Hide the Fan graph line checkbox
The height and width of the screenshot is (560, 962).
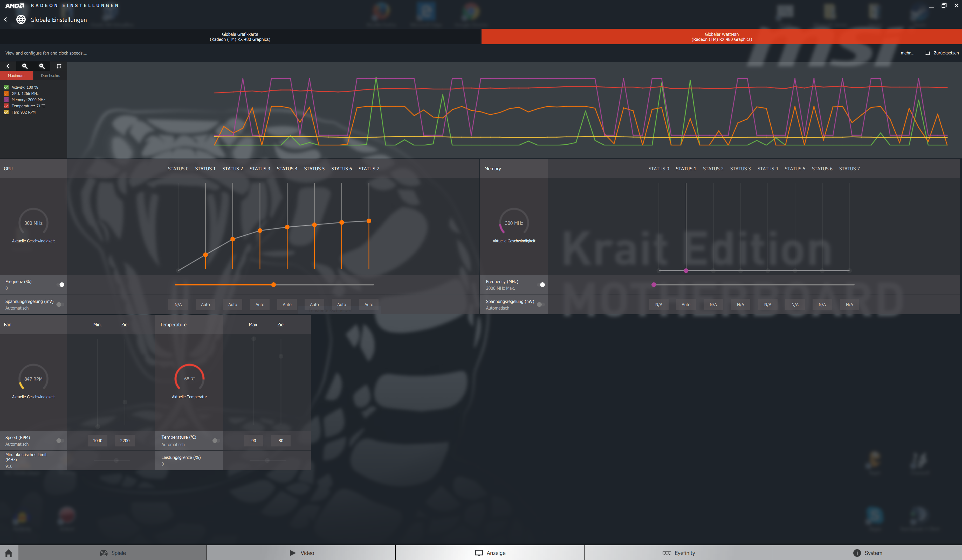coord(6,112)
